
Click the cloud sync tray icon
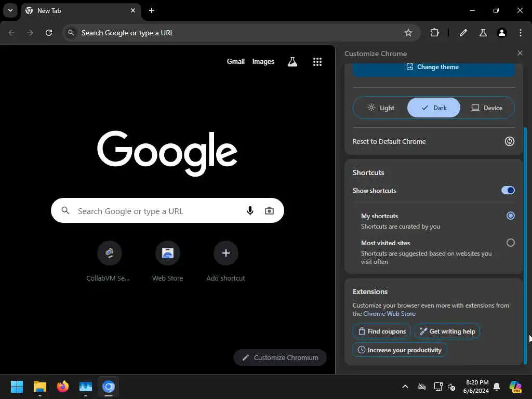[x=422, y=387]
